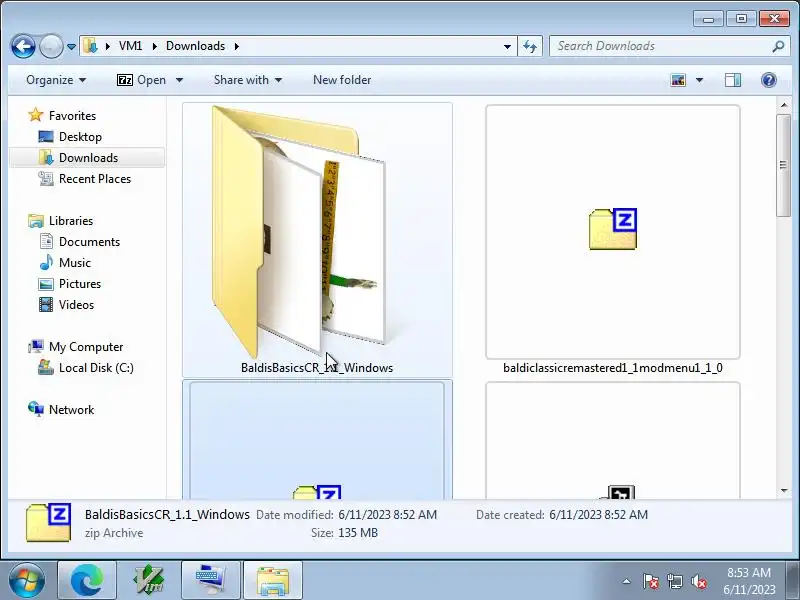
Task: Select Libraries in navigation pane
Action: tap(70, 220)
